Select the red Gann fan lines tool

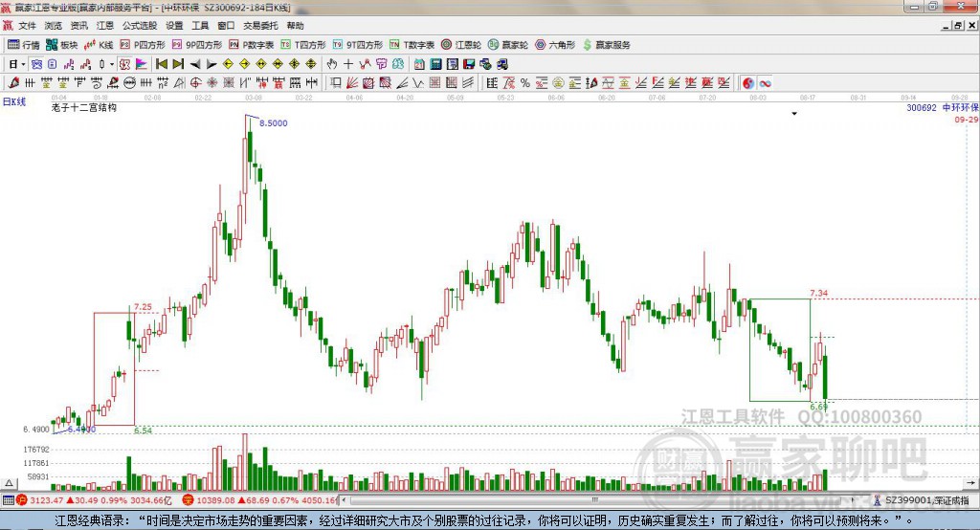pyautogui.click(x=352, y=83)
